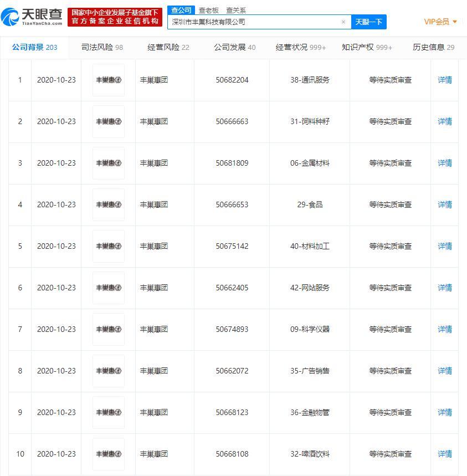Click the red 官方备案企业征信机构 banner
This screenshot has width=467, height=476.
115,17
